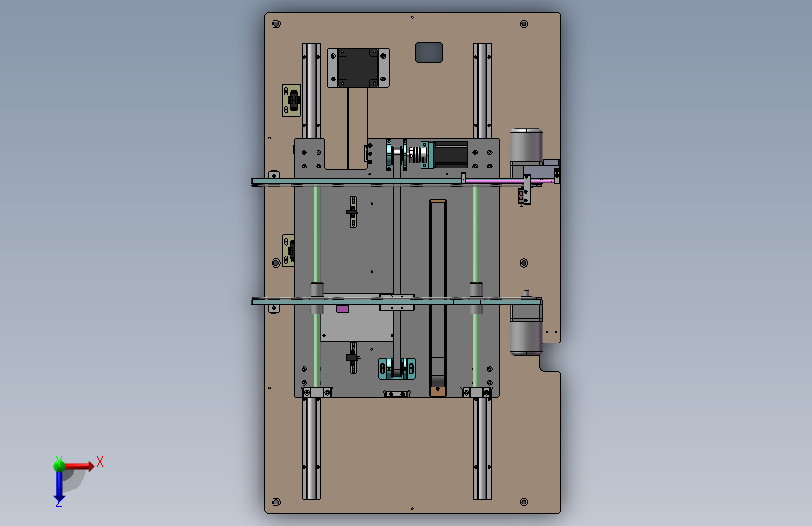Screen dimensions: 812x526
Task: Select the teal bearing block at the carriage bottom
Action: pyautogui.click(x=397, y=369)
